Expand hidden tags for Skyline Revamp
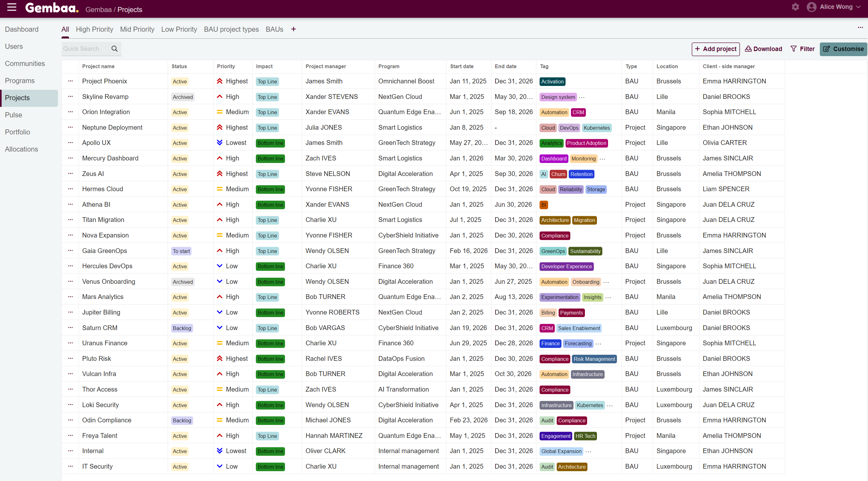 582,97
